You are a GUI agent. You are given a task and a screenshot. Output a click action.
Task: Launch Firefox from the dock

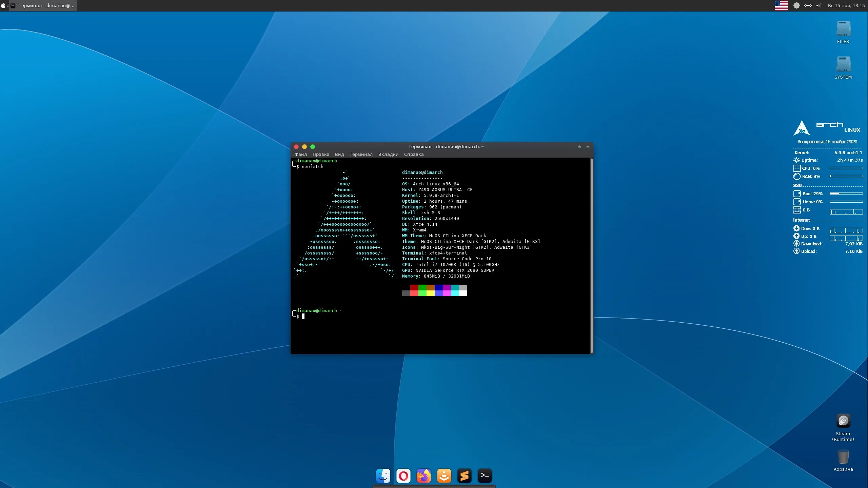coord(424,476)
